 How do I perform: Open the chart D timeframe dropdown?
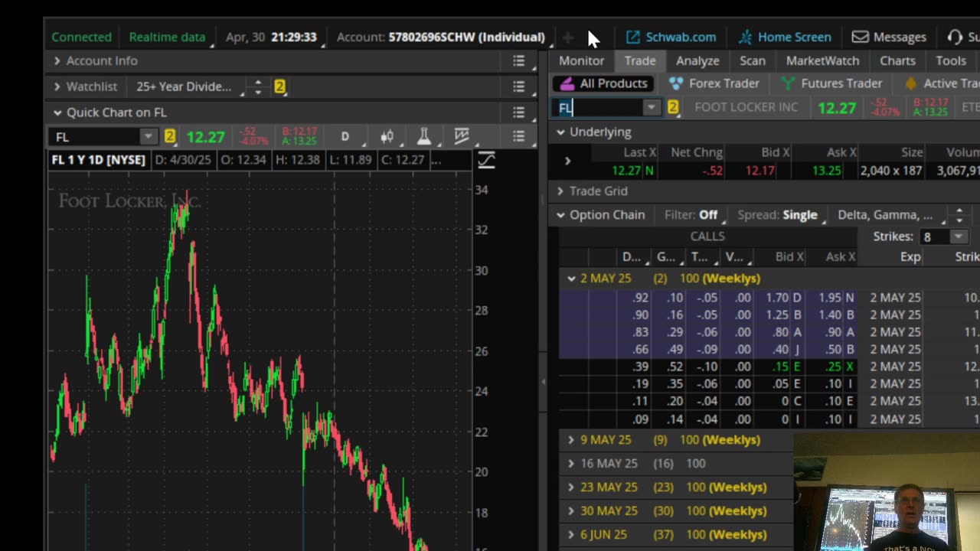coord(347,136)
